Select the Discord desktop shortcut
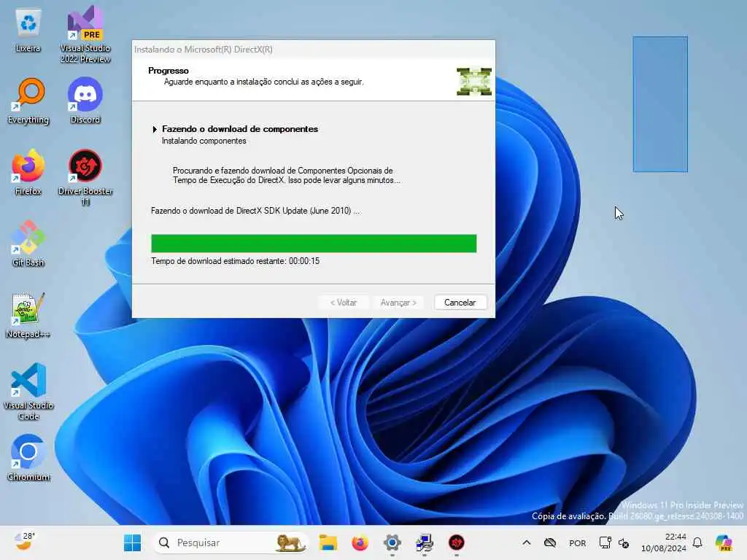747x560 pixels. tap(85, 101)
